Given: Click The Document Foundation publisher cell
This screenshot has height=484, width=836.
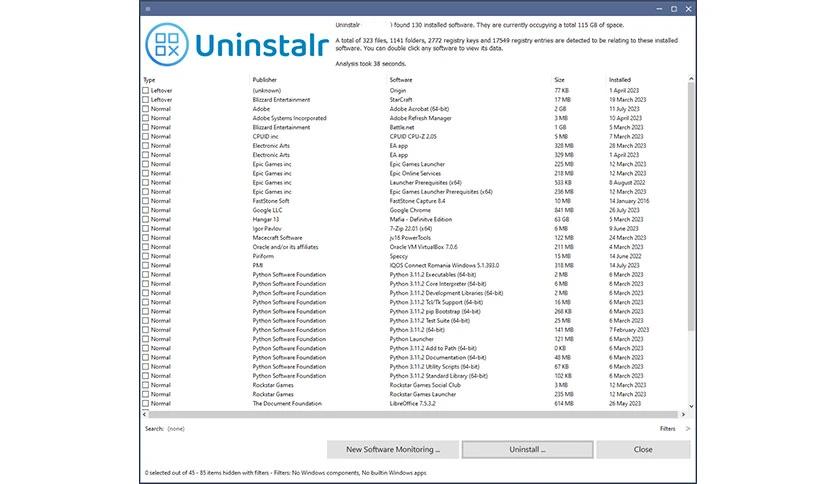Looking at the screenshot, I should coord(287,404).
